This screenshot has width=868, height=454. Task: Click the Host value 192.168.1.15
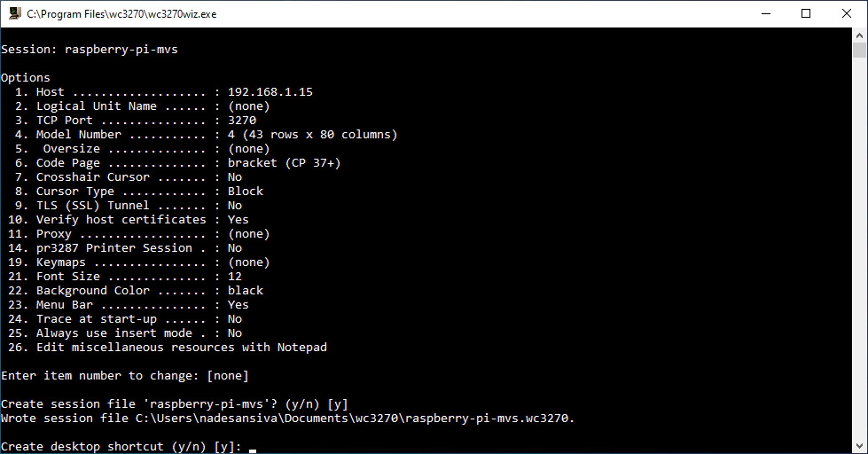(270, 92)
